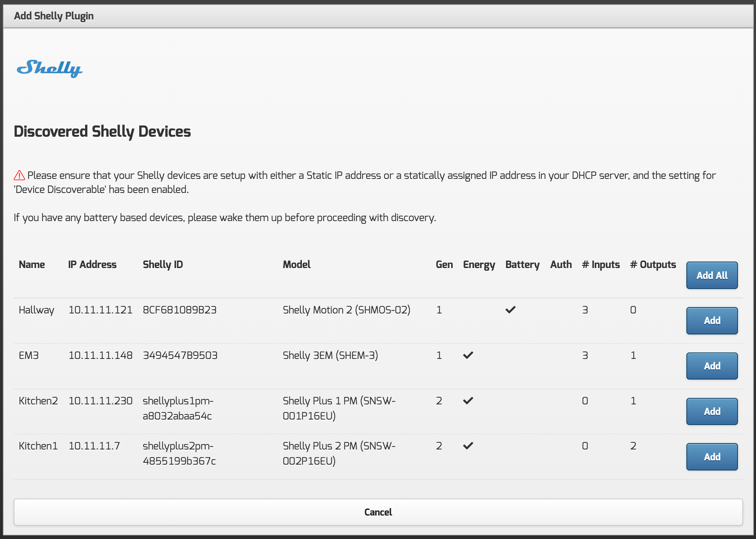The height and width of the screenshot is (539, 756).
Task: Click the red warning triangle icon
Action: tap(19, 175)
